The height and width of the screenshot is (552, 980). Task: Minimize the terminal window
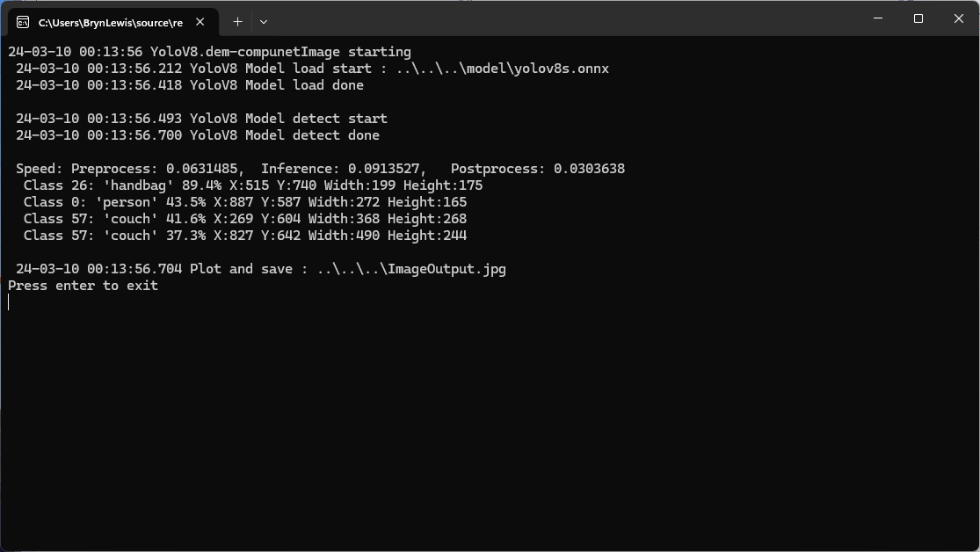(x=878, y=18)
